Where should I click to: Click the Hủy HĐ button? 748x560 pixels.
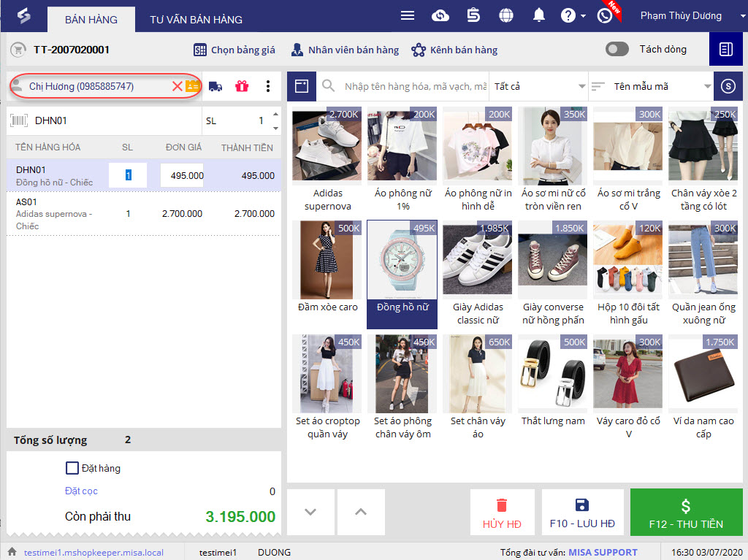[x=502, y=513]
